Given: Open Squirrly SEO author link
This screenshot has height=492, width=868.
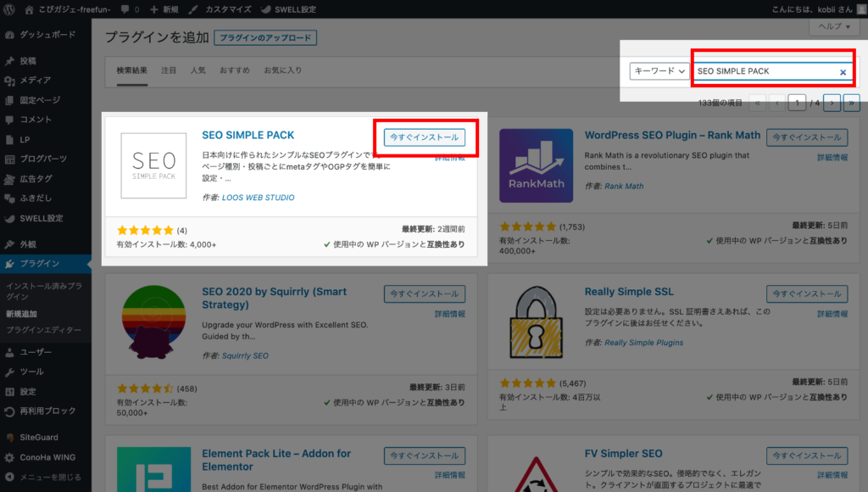Looking at the screenshot, I should click(245, 355).
